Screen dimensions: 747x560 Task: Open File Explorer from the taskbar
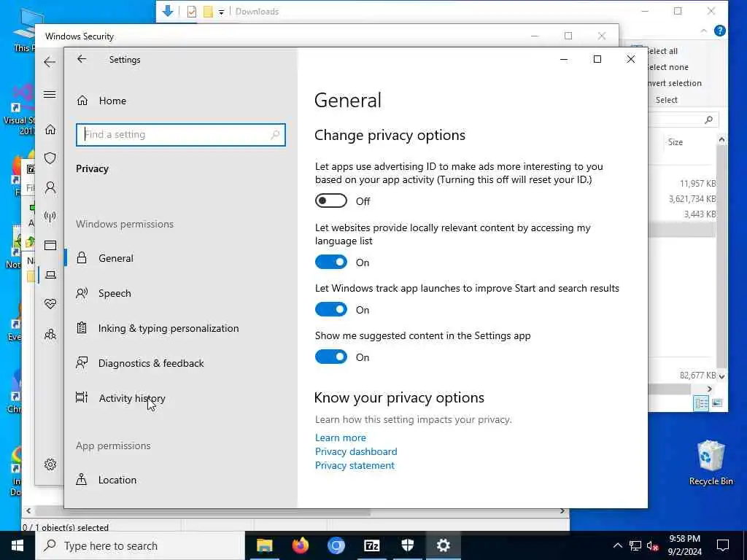[x=264, y=545]
